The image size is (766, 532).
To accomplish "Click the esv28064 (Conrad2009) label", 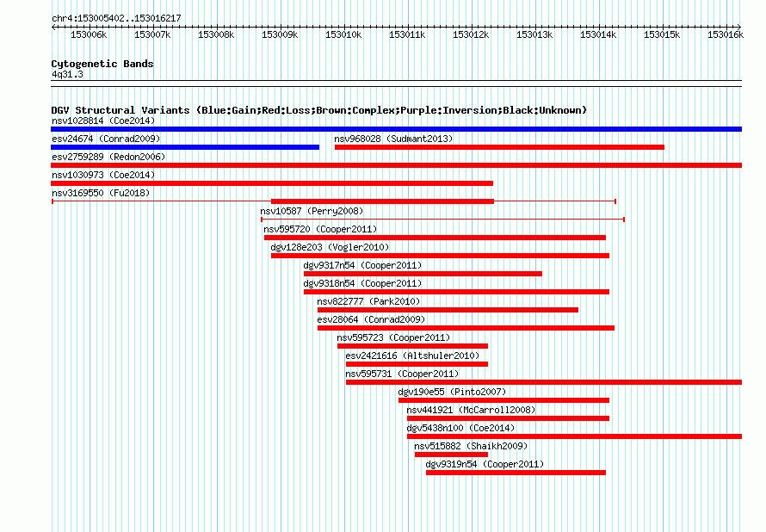I will click(x=371, y=319).
